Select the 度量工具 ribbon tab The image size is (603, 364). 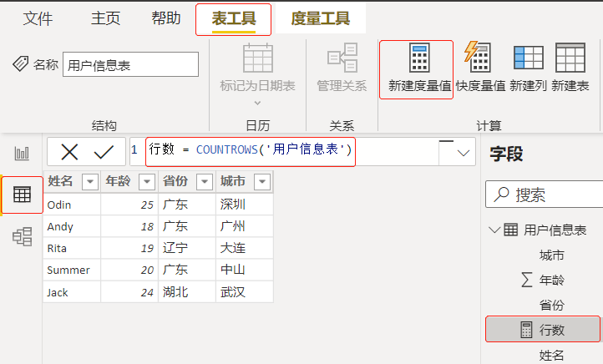coord(321,18)
